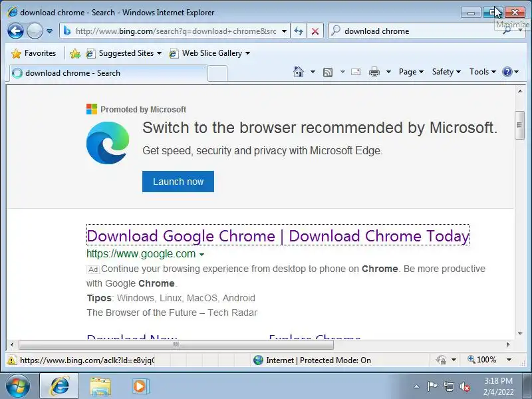Click the Microsoft Edge logo
This screenshot has width=532, height=399.
[108, 143]
